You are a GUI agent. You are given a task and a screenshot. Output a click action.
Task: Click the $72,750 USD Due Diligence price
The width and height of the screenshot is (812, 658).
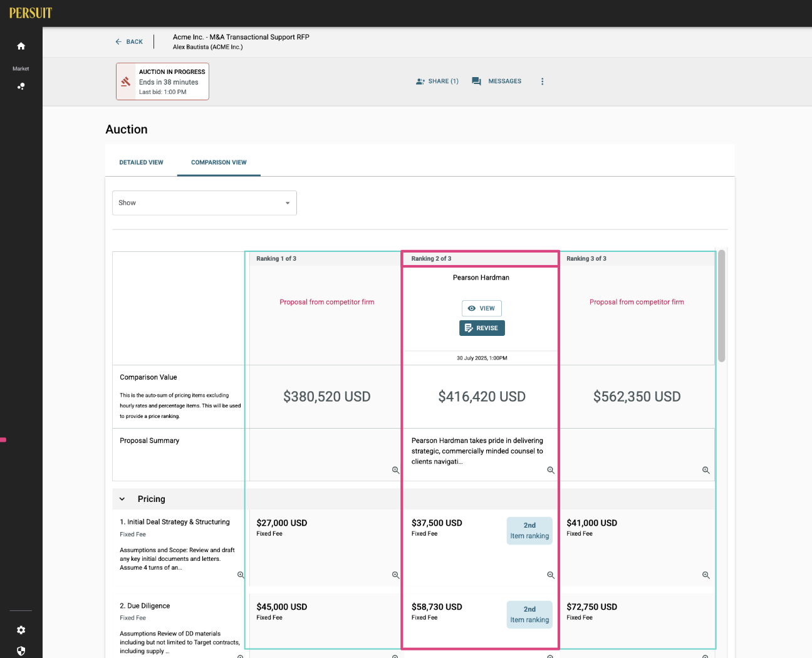coord(591,607)
